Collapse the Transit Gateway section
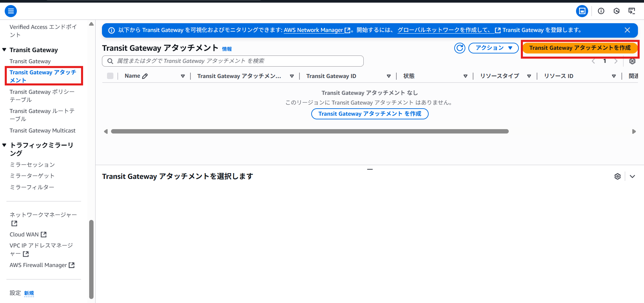Image resolution: width=644 pixels, height=303 pixels. 4,49
